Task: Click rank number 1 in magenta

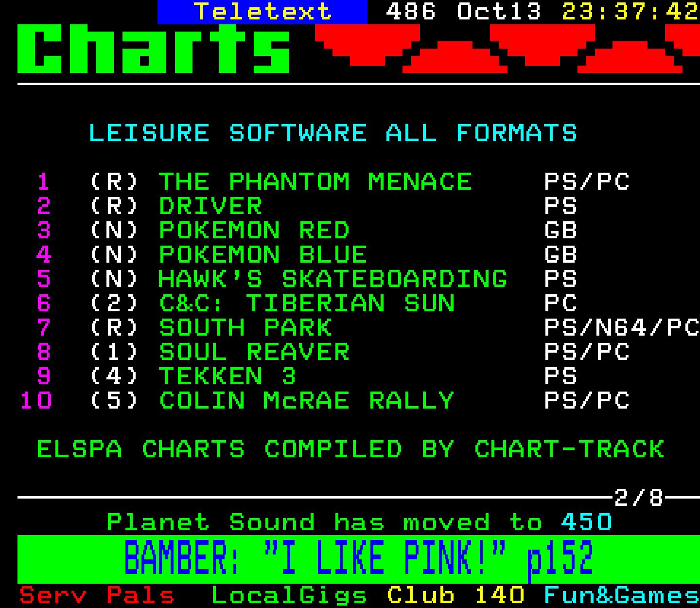Action: pyautogui.click(x=44, y=182)
